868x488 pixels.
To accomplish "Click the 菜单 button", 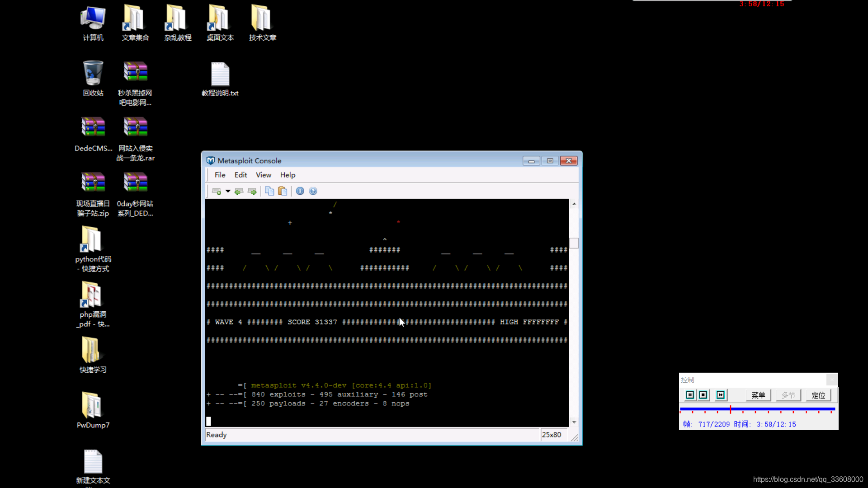I will click(758, 395).
